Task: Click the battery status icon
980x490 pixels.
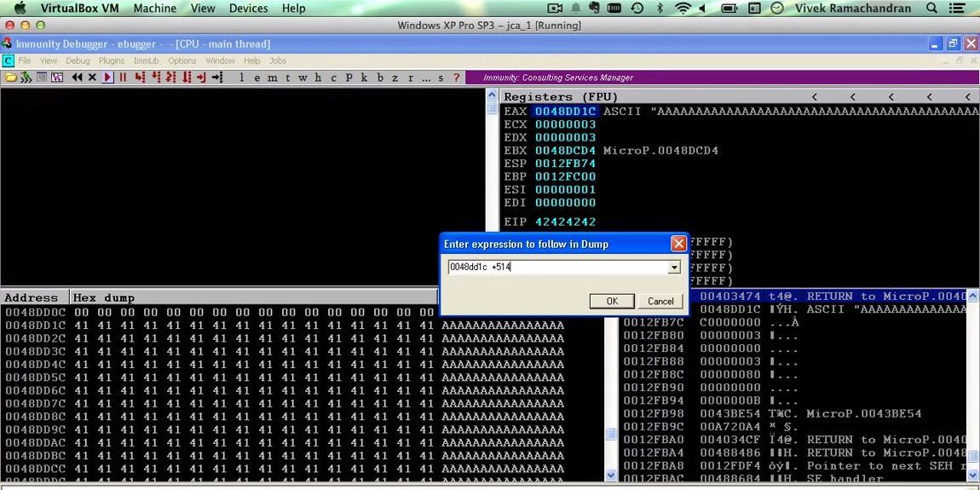Action: [729, 9]
